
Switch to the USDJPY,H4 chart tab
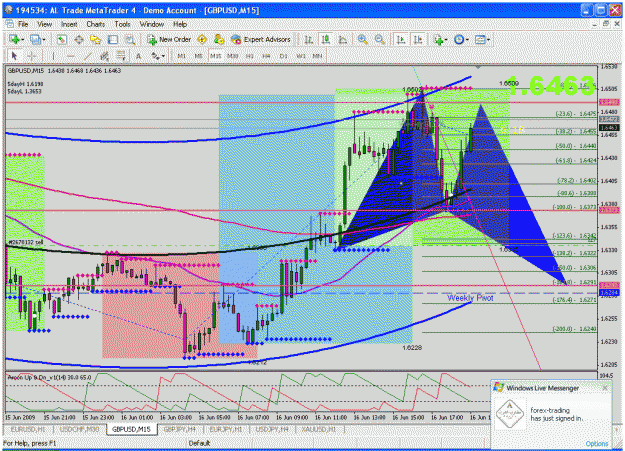(272, 429)
